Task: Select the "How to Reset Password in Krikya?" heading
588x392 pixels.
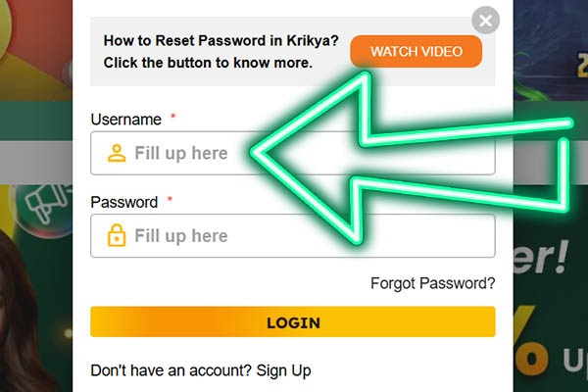Action: pyautogui.click(x=221, y=42)
